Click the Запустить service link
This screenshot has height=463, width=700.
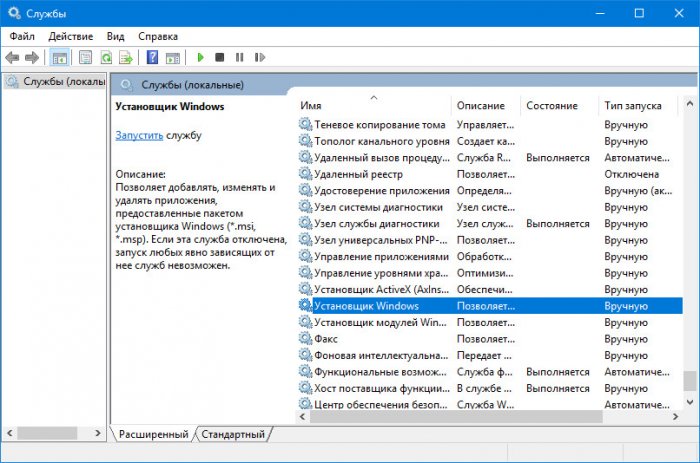click(x=139, y=135)
